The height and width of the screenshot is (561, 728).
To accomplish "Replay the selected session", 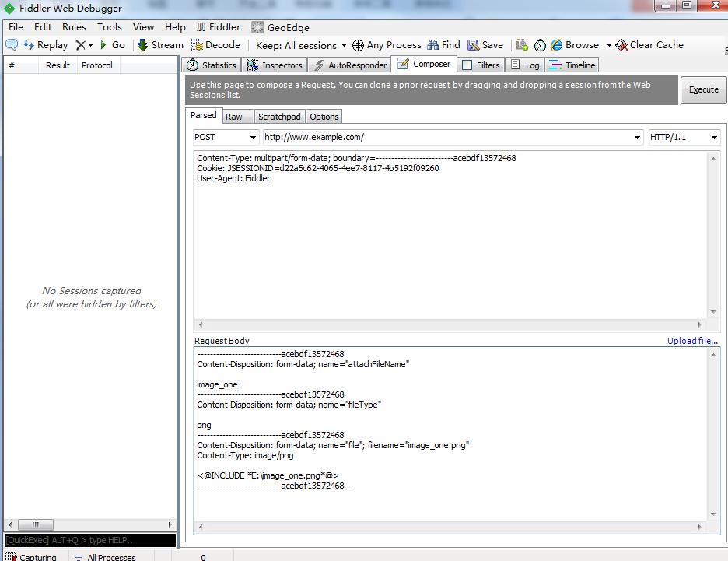I will coord(45,45).
